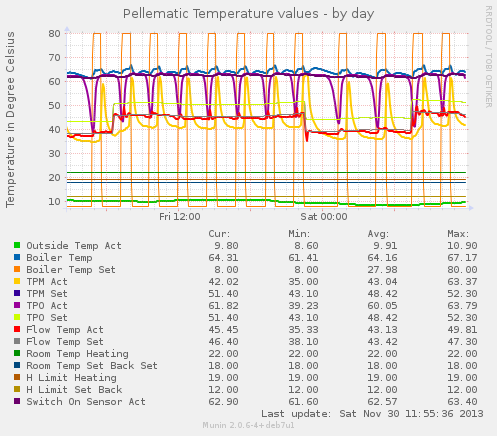
Task: Select the 'Outside Temp Act' legend label
Action: click(74, 246)
